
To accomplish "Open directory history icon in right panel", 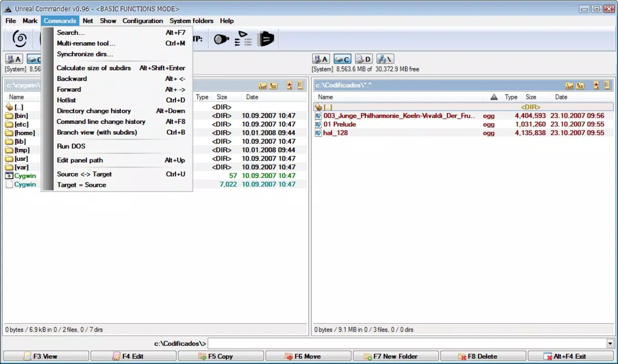I will click(x=607, y=86).
